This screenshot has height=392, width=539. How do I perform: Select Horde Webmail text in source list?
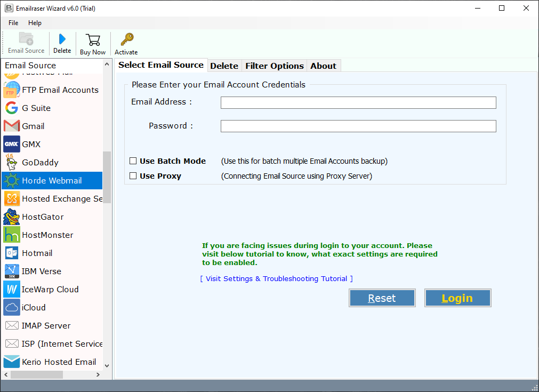click(52, 180)
